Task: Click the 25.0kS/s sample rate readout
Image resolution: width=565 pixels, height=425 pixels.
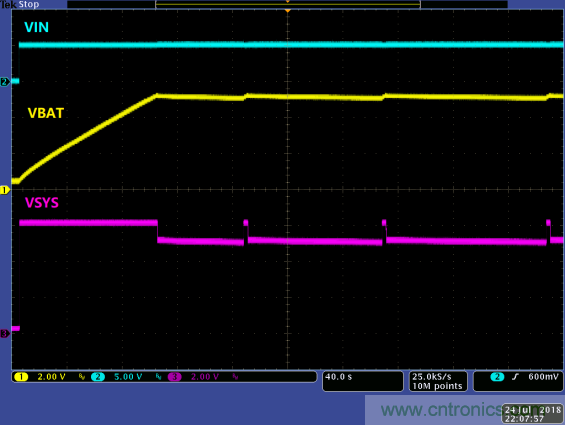Action: (x=432, y=377)
